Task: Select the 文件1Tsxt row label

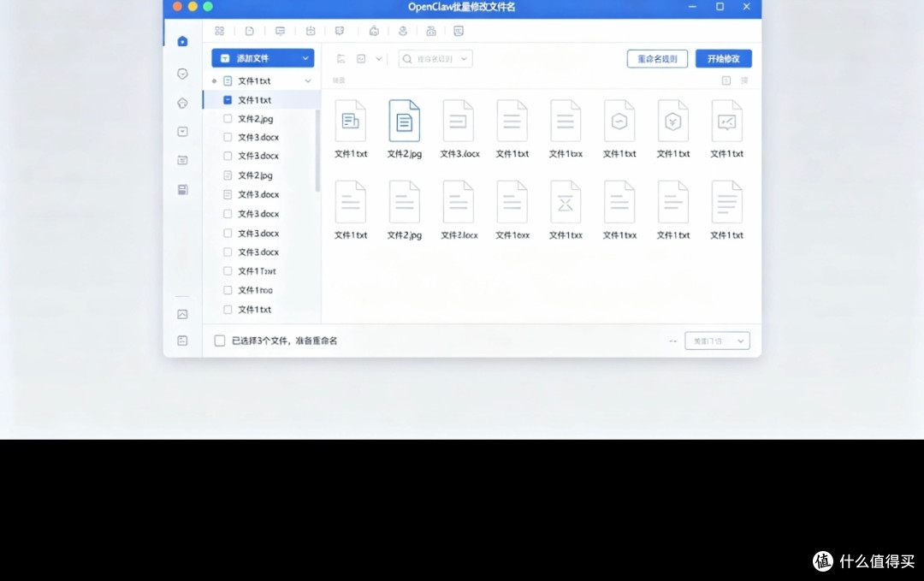Action: 257,271
